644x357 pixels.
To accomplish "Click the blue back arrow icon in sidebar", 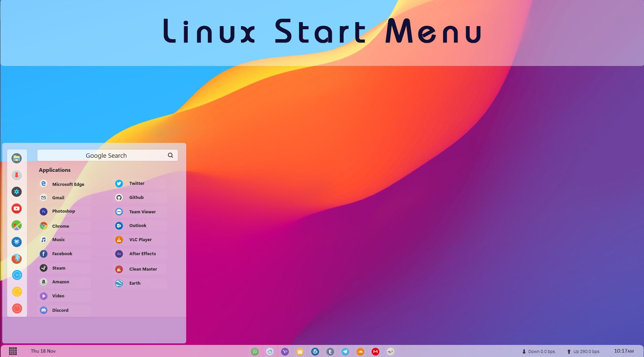I will click(x=17, y=275).
